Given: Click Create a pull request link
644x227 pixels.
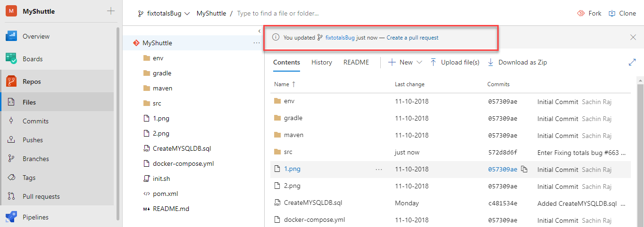Looking at the screenshot, I should tap(412, 38).
